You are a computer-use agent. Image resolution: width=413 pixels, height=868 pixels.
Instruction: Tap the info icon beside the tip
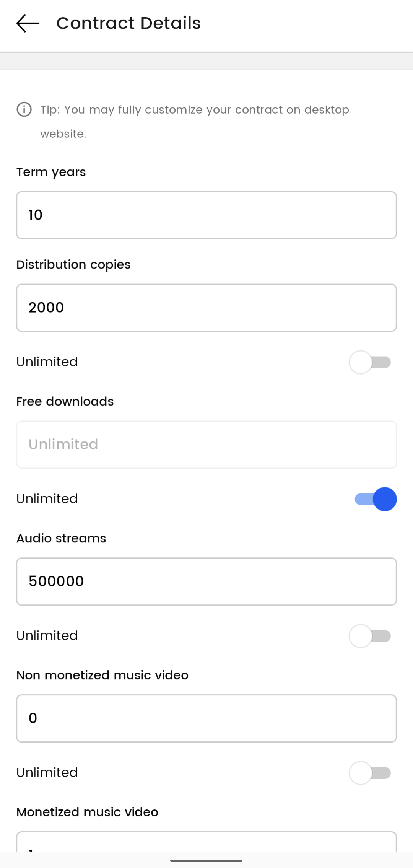(24, 110)
